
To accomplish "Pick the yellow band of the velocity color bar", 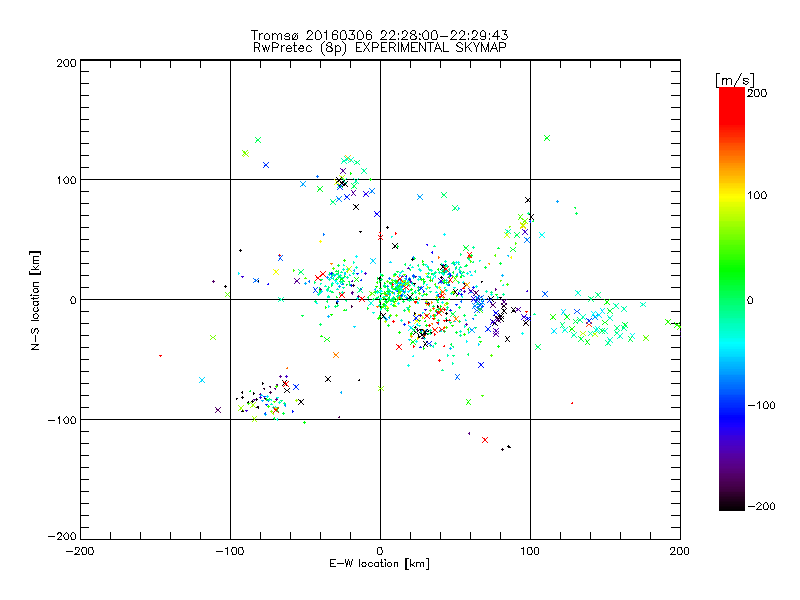I will coord(732,196).
